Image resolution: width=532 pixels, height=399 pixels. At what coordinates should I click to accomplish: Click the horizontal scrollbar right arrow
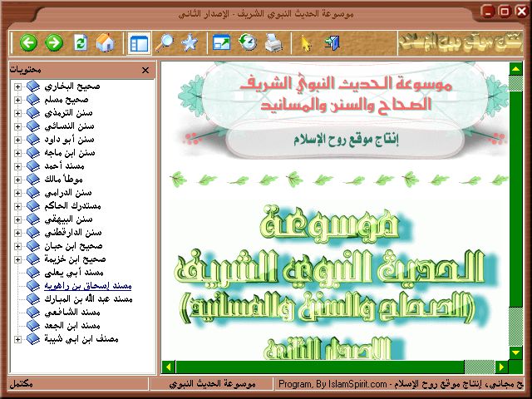click(501, 367)
